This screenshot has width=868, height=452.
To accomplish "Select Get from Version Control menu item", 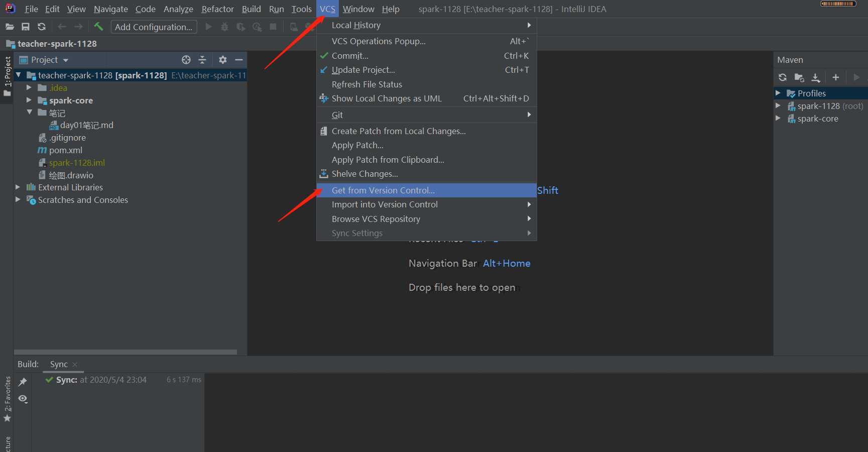I will (427, 190).
